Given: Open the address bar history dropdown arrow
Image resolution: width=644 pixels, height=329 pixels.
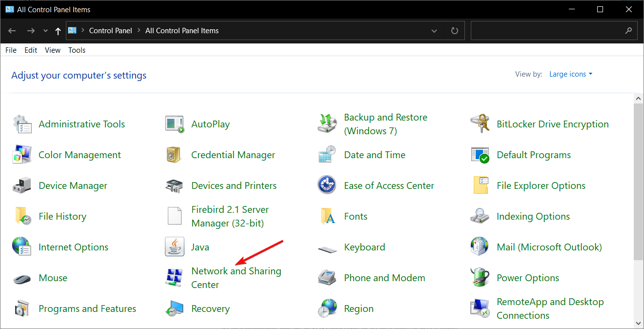Looking at the screenshot, I should (x=434, y=31).
